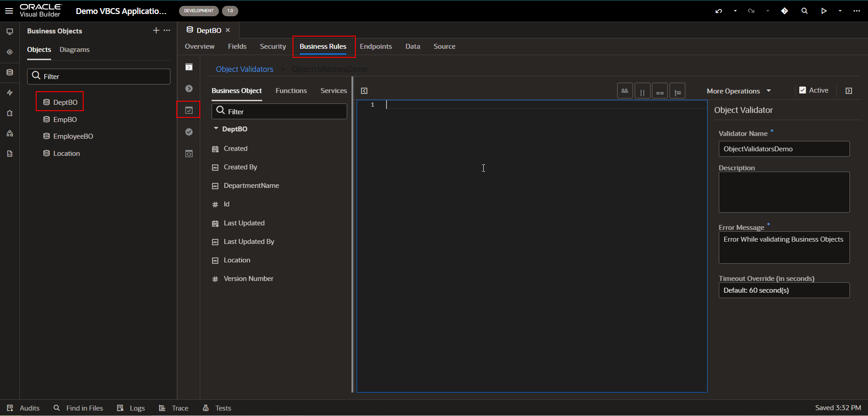Go back to Object Validators breadcrumb link
Viewport: 868px width, 416px height.
pos(245,69)
